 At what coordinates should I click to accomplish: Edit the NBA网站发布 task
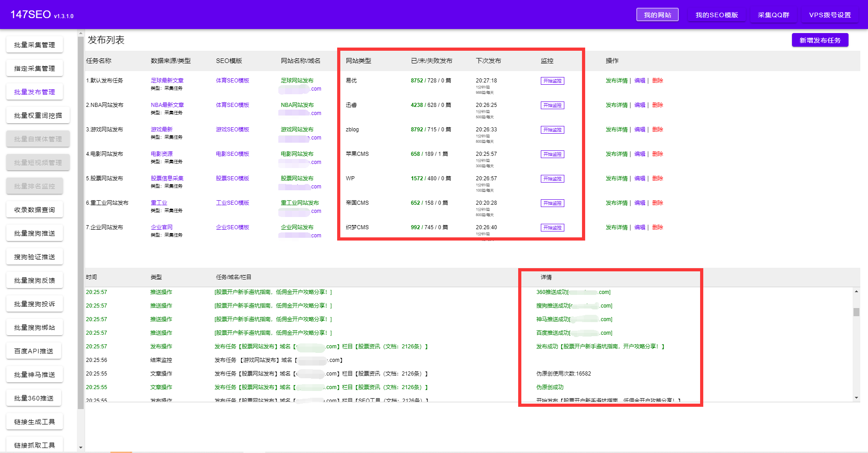(x=639, y=105)
